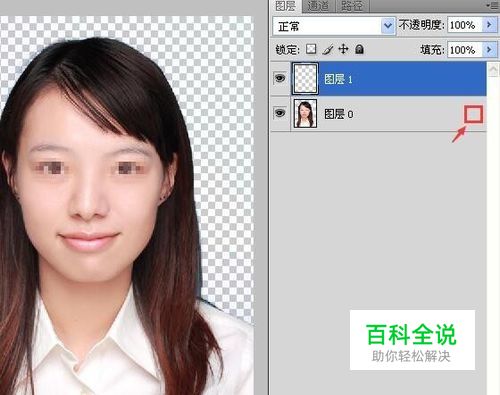
Task: Open the Layers panel flyout menu
Action: [493, 5]
